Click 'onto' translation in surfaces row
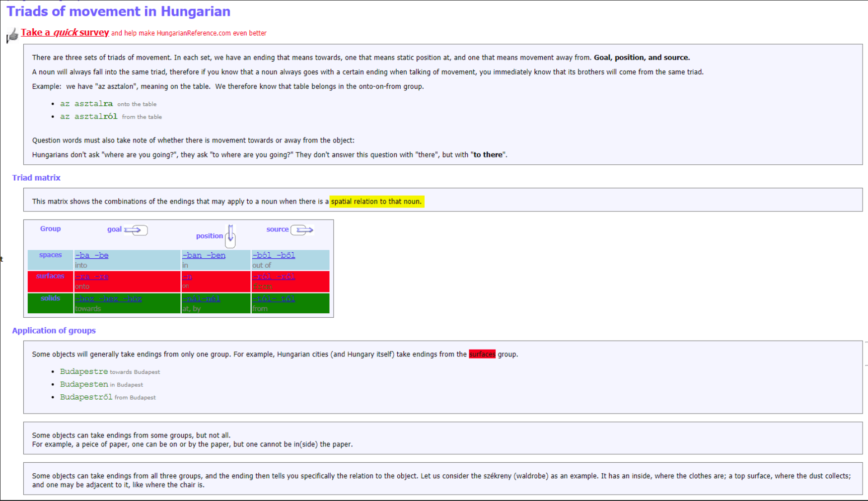The image size is (868, 501). (82, 286)
